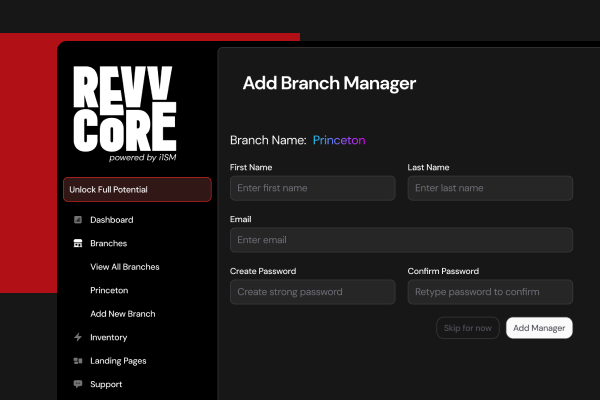This screenshot has height=400, width=600.
Task: Click the Support chat bubble icon
Action: click(x=78, y=384)
